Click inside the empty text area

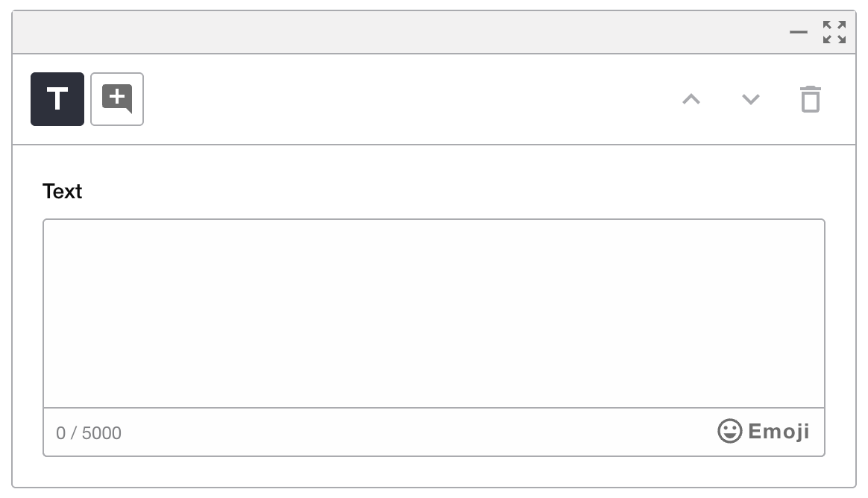[x=434, y=313]
